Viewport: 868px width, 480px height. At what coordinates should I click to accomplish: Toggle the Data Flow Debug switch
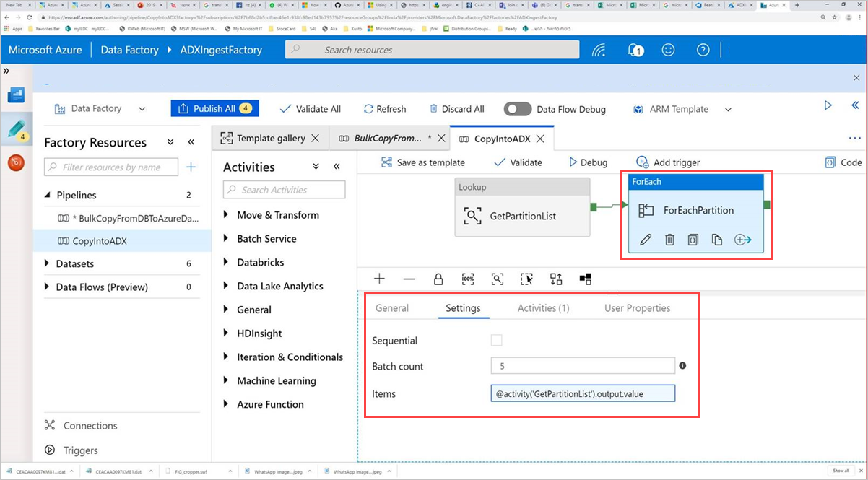coord(517,109)
